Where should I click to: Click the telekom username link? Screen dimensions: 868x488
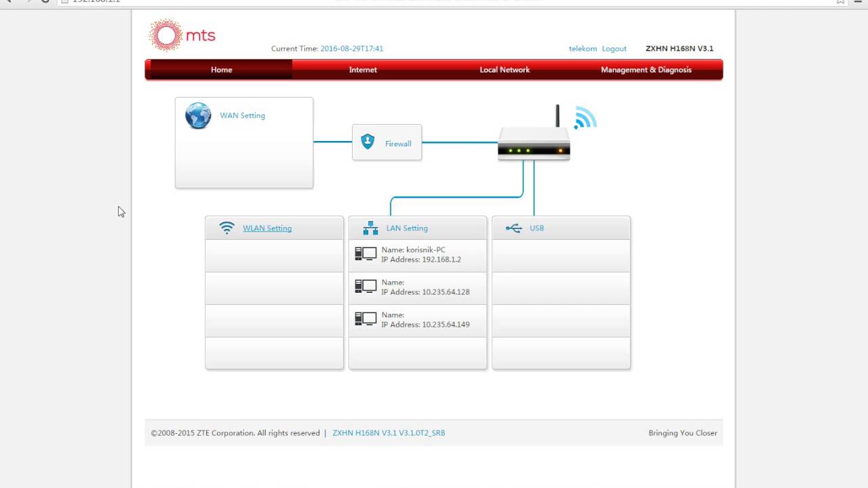pos(583,49)
